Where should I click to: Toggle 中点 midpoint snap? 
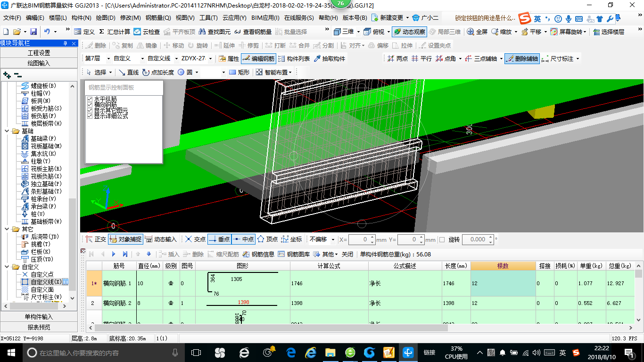tap(244, 239)
